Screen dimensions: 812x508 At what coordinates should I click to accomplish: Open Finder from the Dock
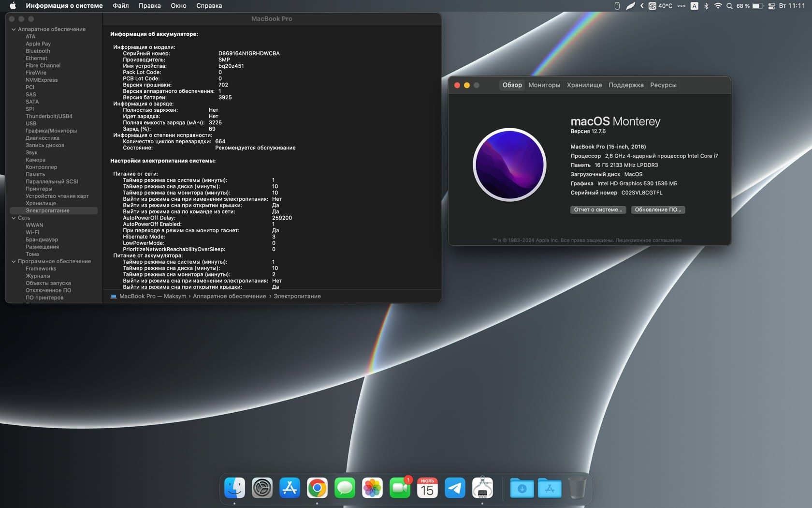tap(234, 488)
